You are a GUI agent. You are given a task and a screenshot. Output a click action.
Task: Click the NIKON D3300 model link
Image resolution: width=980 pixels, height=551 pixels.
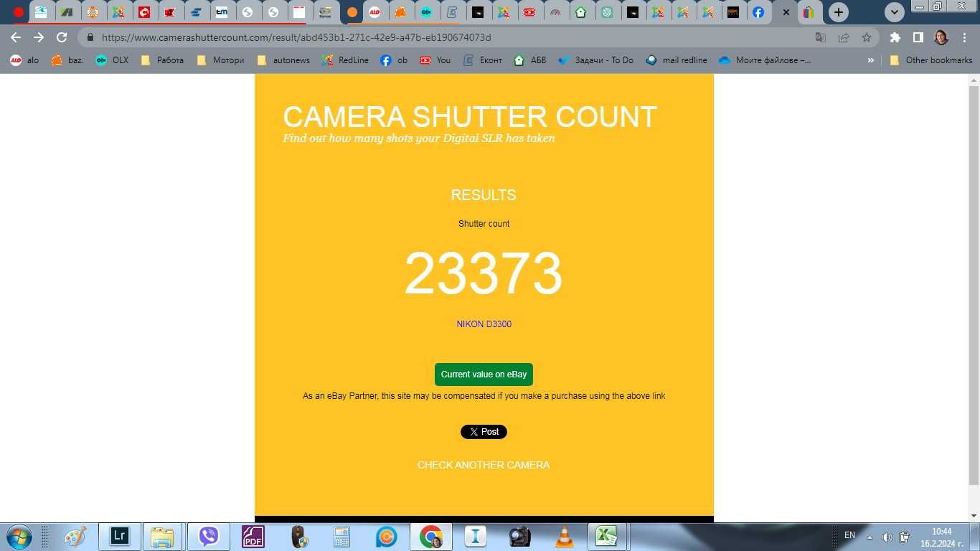[484, 324]
